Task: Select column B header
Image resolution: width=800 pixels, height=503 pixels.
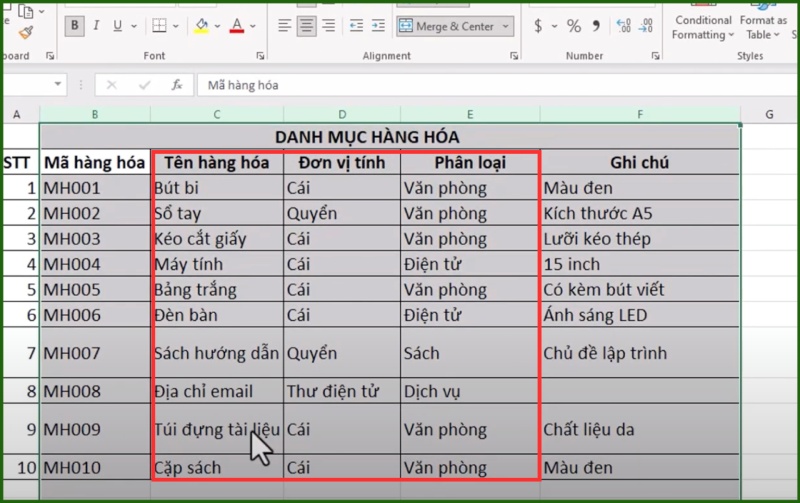Action: [95, 115]
